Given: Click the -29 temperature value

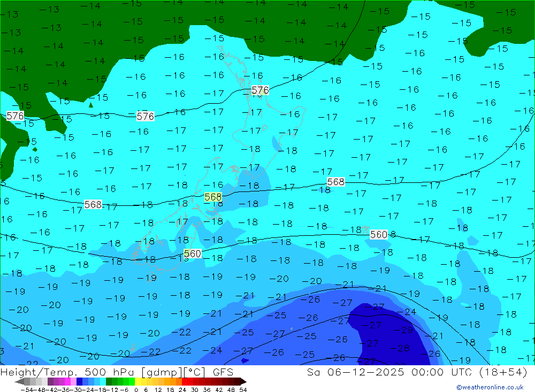Looking at the screenshot, I should [x=403, y=330].
